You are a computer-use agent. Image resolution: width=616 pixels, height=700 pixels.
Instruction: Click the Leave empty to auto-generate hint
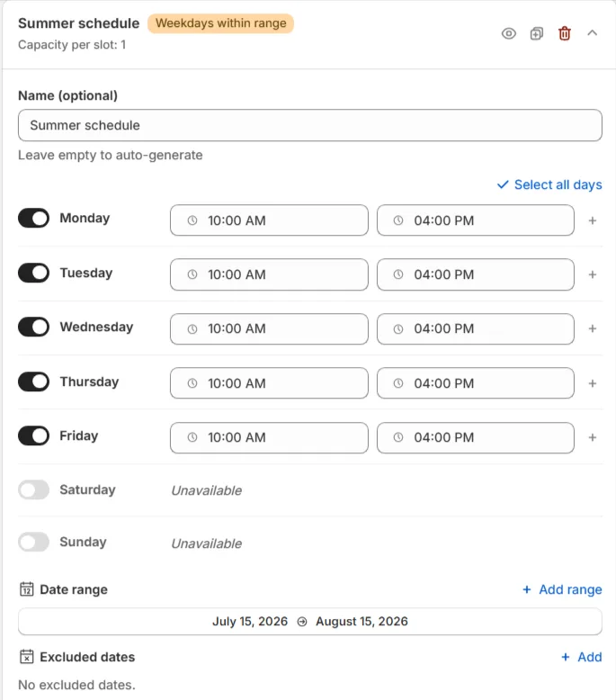(x=111, y=156)
